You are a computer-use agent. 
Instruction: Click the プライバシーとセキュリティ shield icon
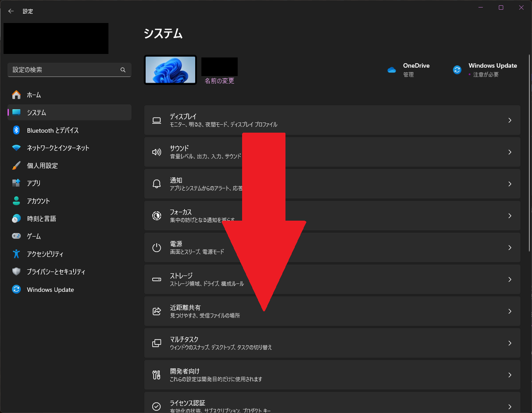pos(16,272)
